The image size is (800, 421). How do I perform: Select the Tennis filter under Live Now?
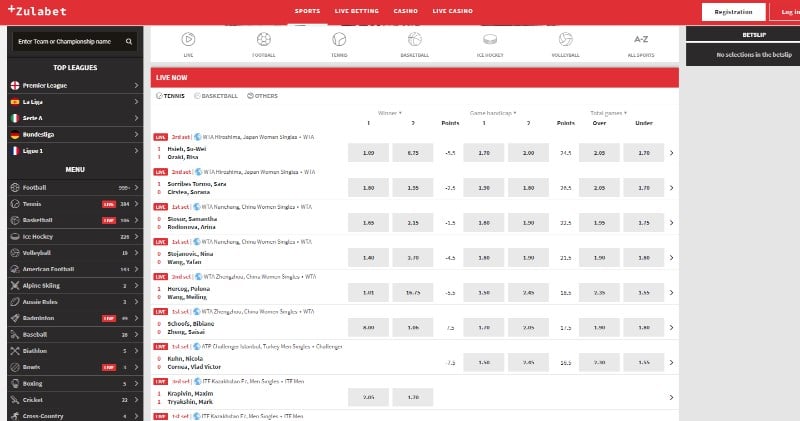(x=170, y=95)
